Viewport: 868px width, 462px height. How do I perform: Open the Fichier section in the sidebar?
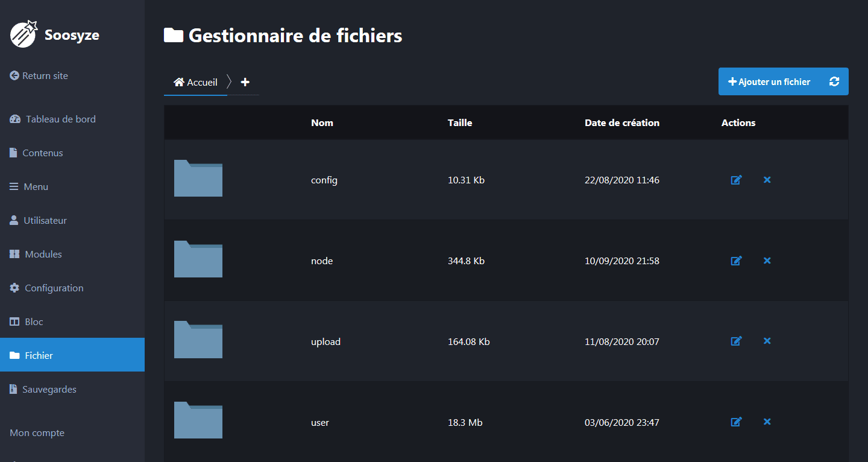39,355
